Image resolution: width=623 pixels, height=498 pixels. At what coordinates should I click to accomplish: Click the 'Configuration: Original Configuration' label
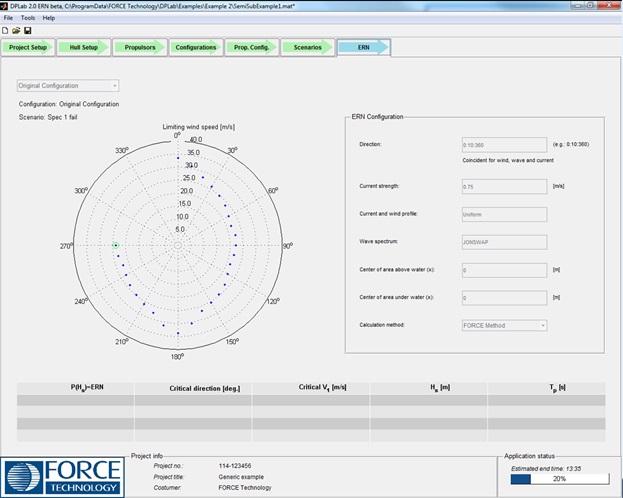coord(69,104)
